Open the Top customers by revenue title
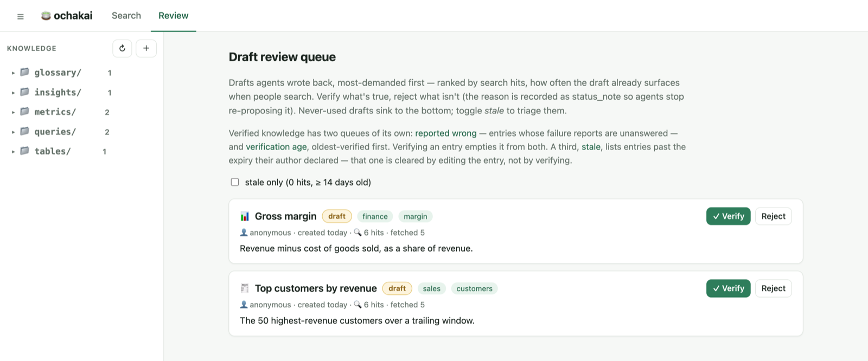This screenshot has width=868, height=361. (x=316, y=288)
